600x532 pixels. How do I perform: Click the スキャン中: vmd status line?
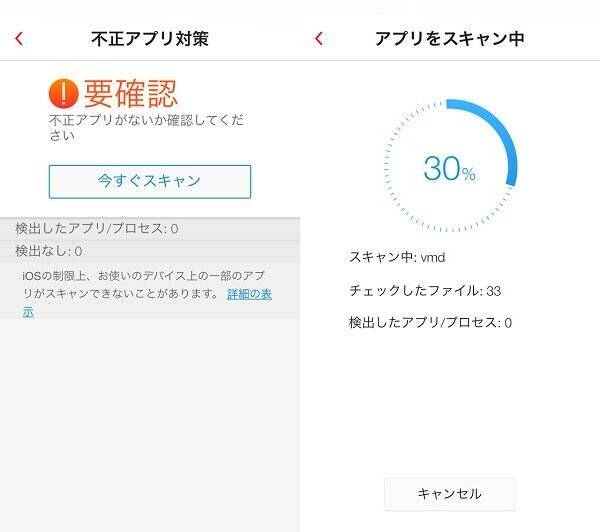tap(397, 257)
